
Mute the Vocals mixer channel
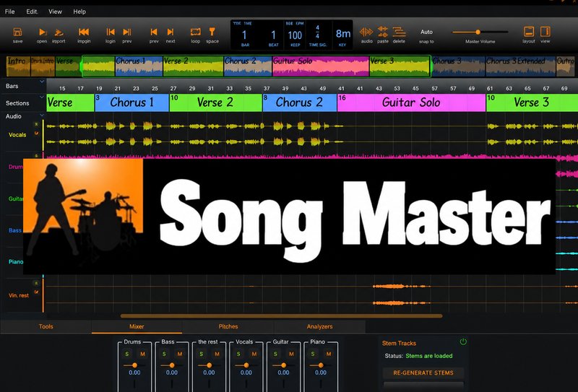tap(254, 354)
